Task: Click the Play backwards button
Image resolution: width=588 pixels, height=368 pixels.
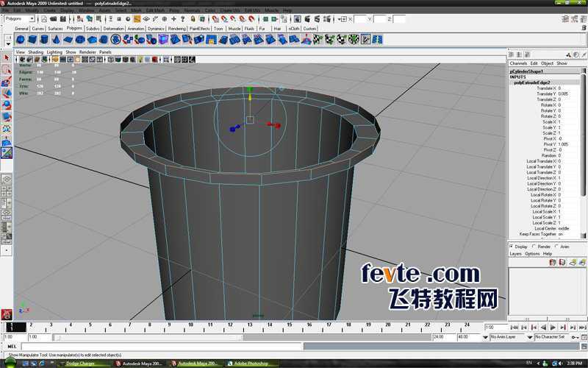Action: point(543,328)
